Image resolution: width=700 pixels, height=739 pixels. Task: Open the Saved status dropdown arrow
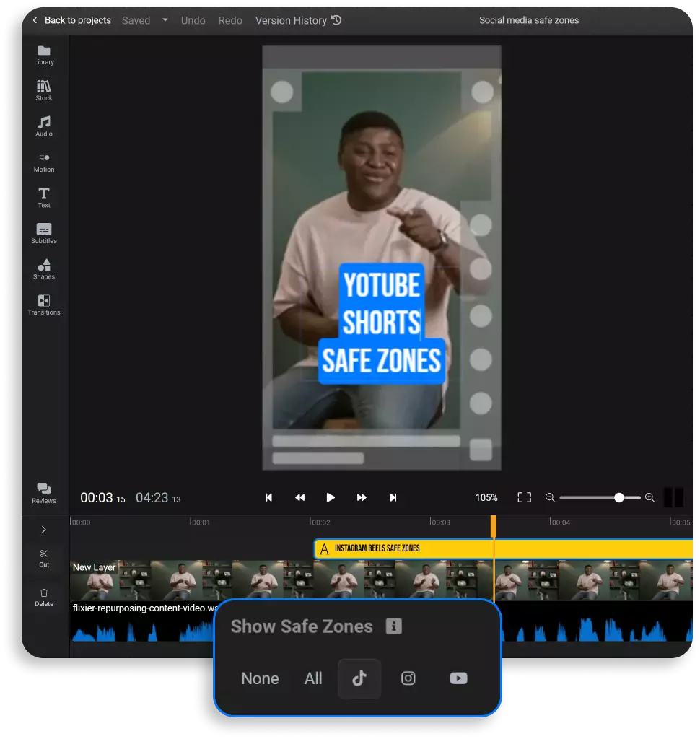(165, 20)
